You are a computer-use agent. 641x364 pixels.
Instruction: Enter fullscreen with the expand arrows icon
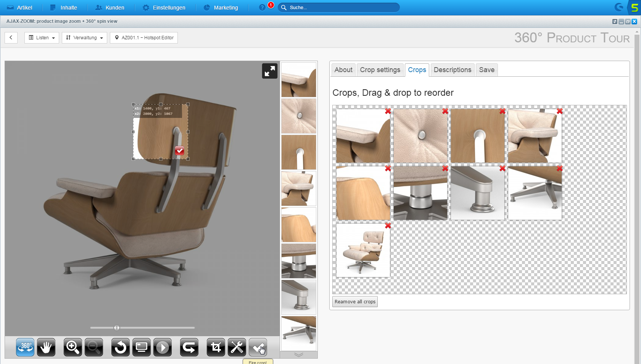click(269, 71)
